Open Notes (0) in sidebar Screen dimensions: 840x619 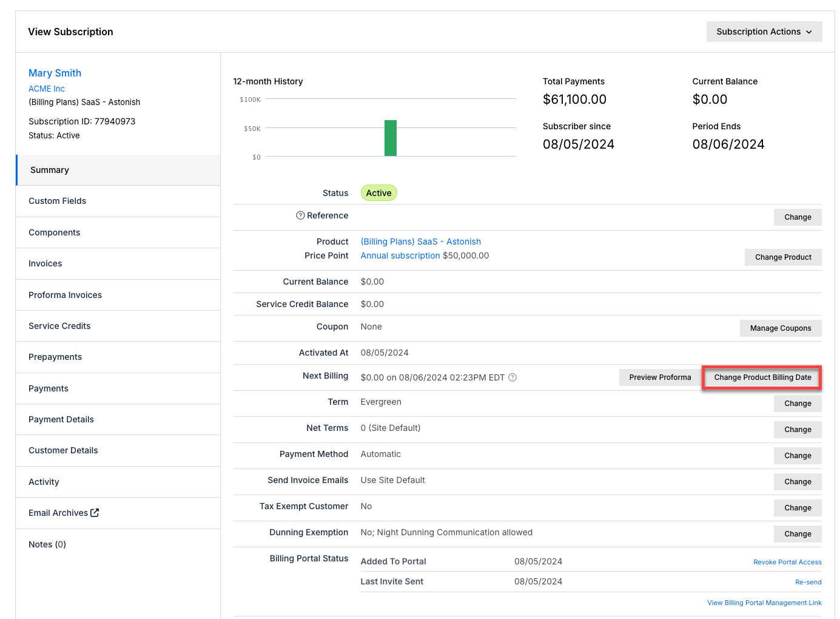click(x=118, y=544)
